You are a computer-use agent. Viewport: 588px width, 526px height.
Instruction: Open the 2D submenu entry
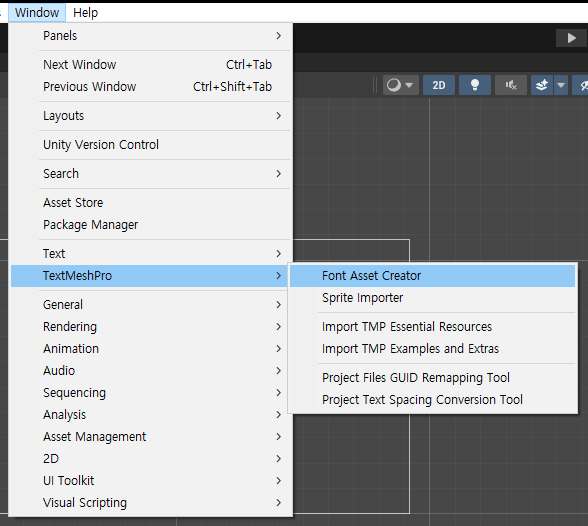click(150, 459)
